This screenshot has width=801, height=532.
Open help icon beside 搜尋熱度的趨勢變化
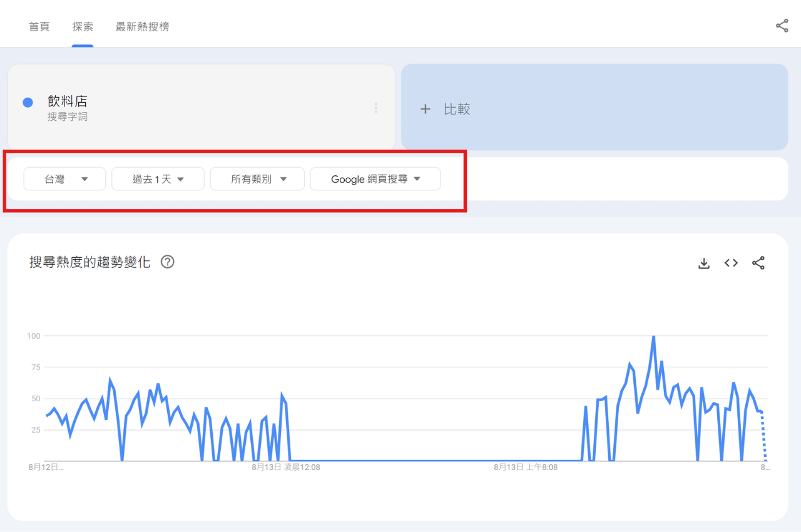point(167,262)
